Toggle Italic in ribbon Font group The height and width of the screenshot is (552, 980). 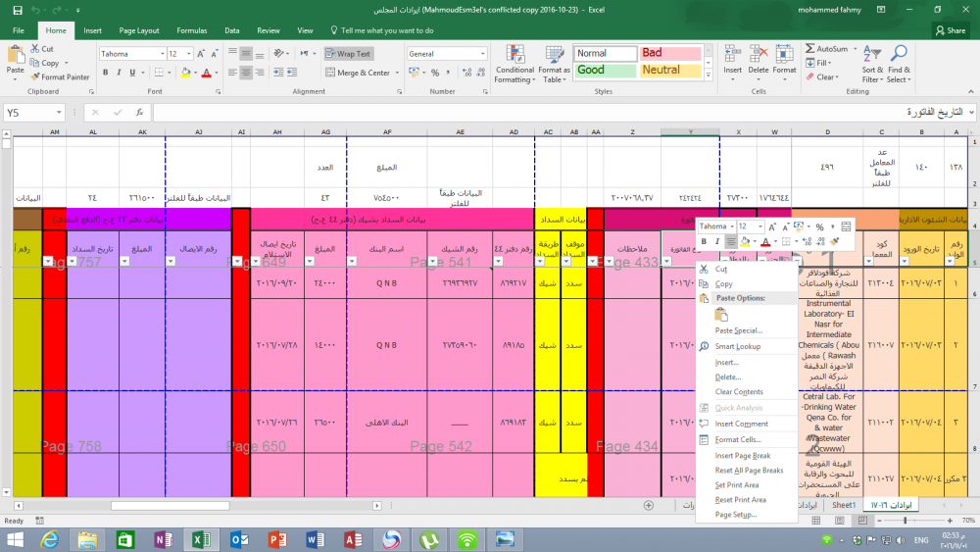point(119,73)
